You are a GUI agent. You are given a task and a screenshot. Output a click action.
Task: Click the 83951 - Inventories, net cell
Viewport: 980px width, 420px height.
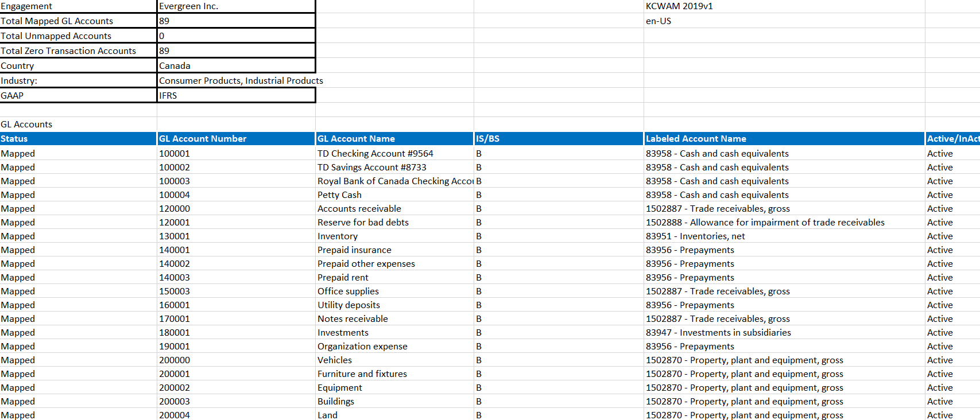coord(784,236)
